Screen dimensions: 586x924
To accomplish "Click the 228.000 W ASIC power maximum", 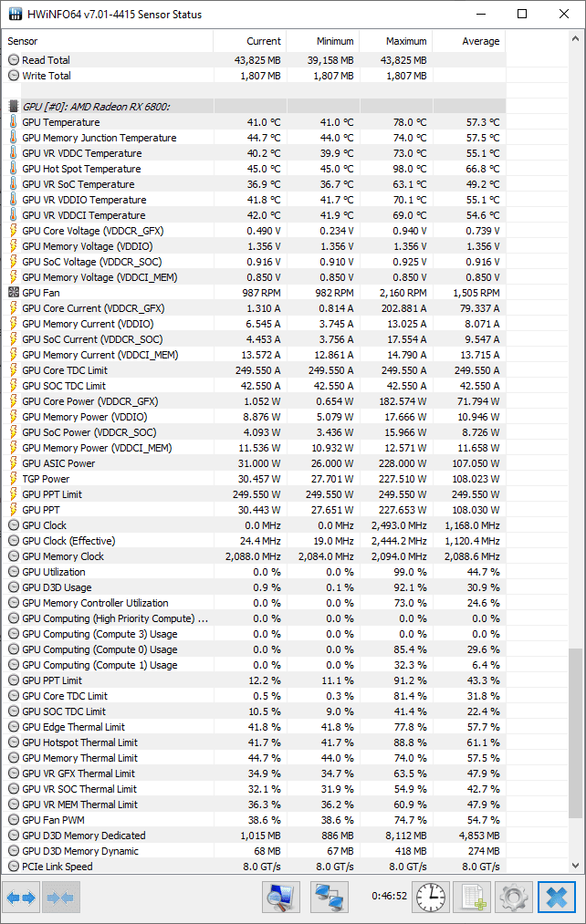I will click(x=403, y=463).
